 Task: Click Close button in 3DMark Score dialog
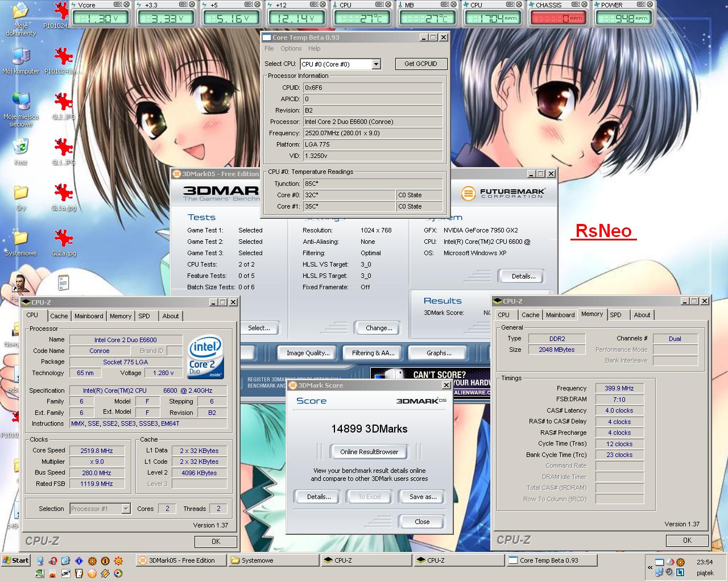click(x=422, y=522)
